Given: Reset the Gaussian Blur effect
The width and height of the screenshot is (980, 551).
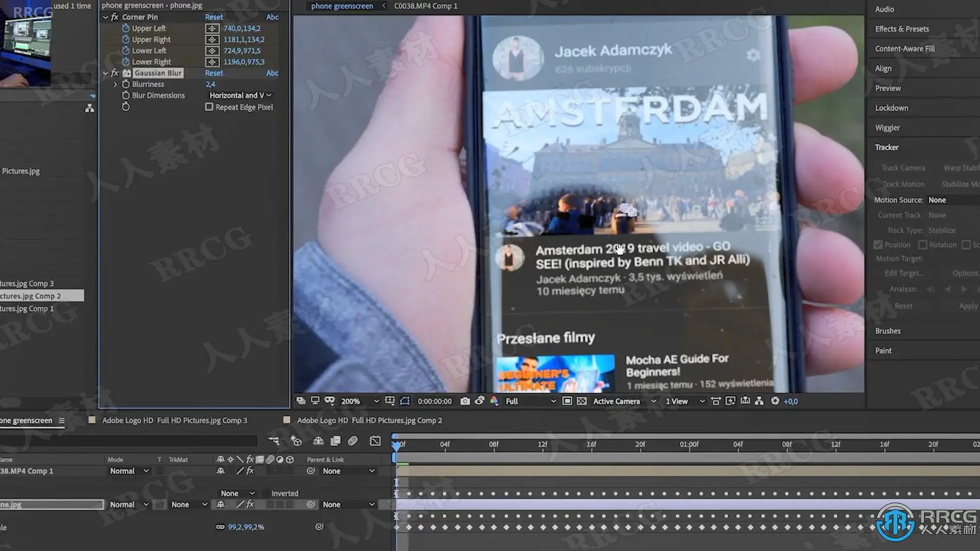Looking at the screenshot, I should click(x=214, y=73).
